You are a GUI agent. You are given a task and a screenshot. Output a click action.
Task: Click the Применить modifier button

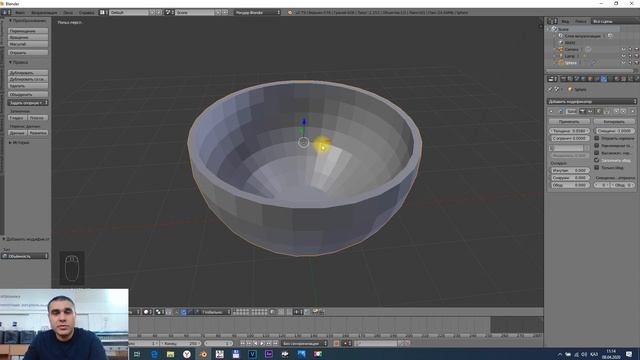(x=569, y=122)
